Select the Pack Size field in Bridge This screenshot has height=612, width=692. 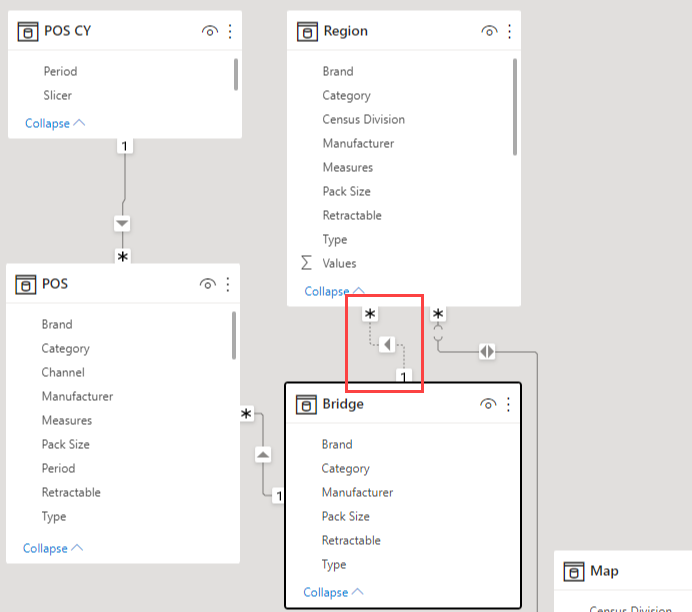pyautogui.click(x=346, y=516)
